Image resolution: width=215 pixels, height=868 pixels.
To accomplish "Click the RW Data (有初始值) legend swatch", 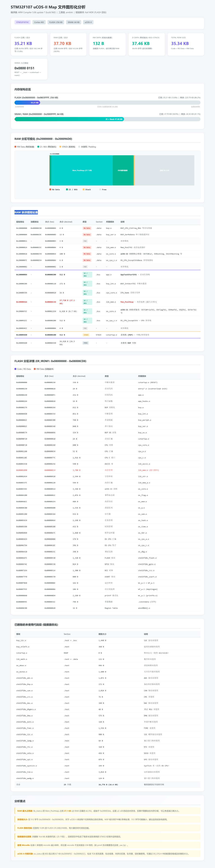I will tap(16, 146).
